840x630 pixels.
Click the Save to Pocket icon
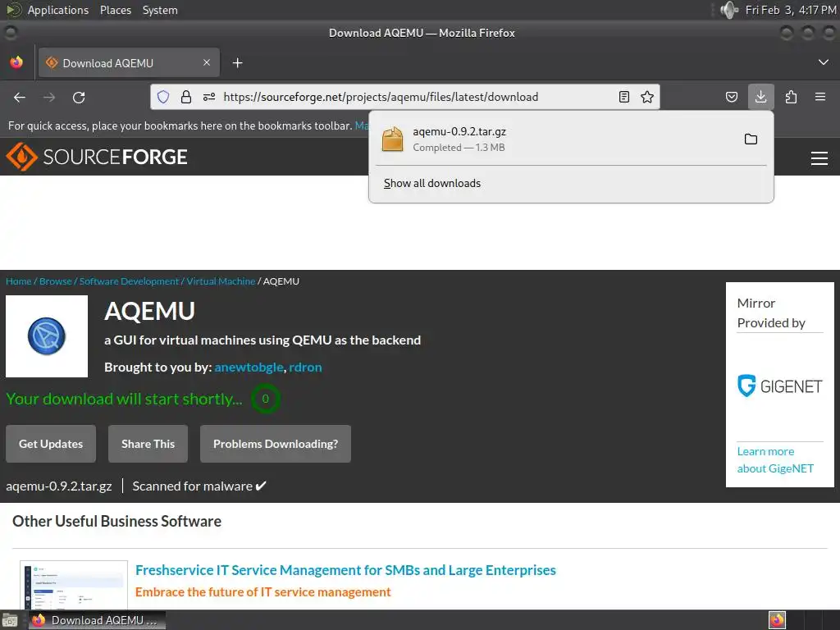click(x=731, y=97)
